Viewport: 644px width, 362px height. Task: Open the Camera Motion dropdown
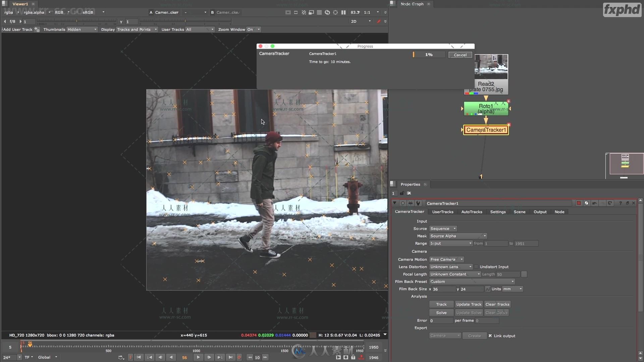point(445,259)
